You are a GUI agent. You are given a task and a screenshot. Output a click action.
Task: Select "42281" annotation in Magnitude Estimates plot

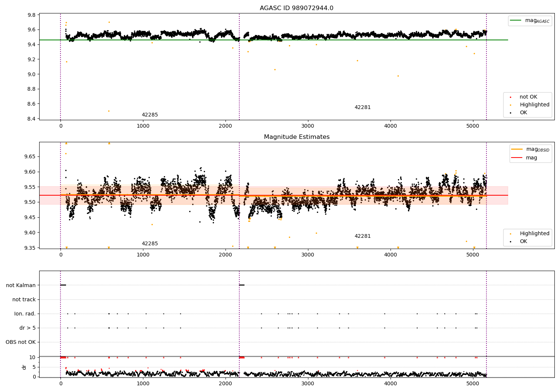(x=363, y=236)
